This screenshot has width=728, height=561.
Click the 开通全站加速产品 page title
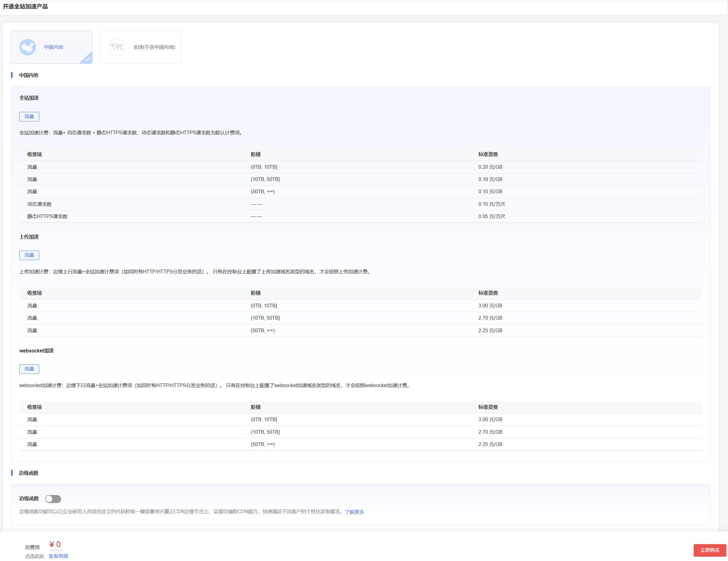point(25,6)
